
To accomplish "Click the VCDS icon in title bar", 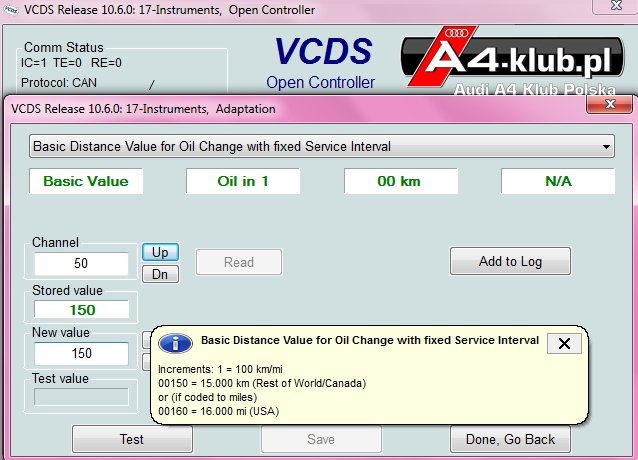I will pyautogui.click(x=11, y=10).
